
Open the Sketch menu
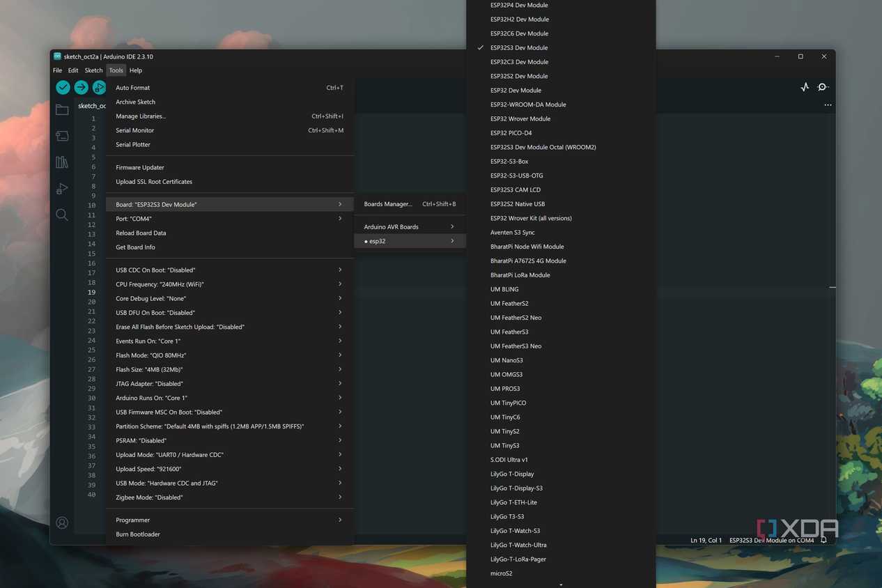coord(93,70)
